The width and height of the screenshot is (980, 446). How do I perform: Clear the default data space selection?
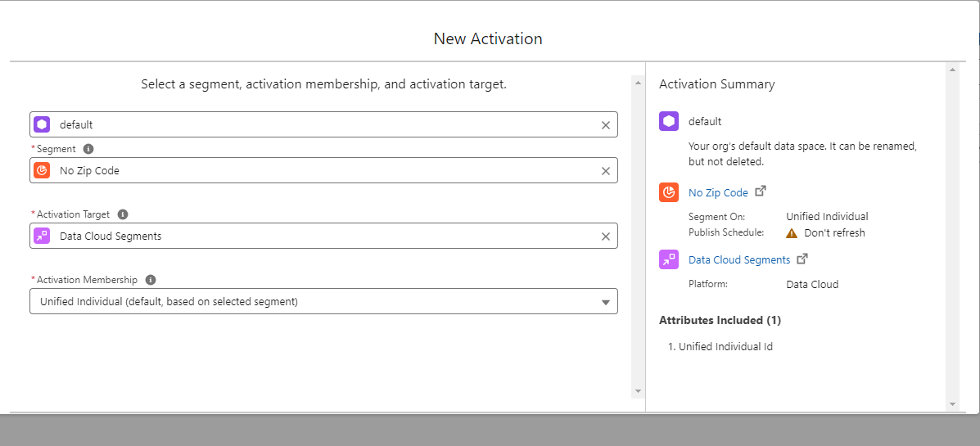pyautogui.click(x=606, y=125)
